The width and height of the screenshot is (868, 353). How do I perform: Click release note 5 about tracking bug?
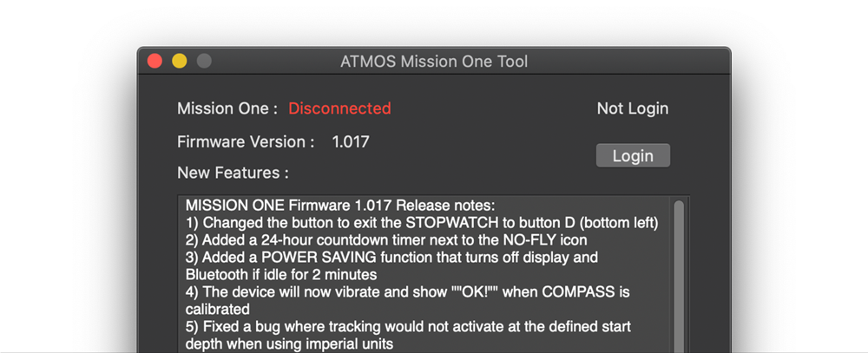click(409, 335)
